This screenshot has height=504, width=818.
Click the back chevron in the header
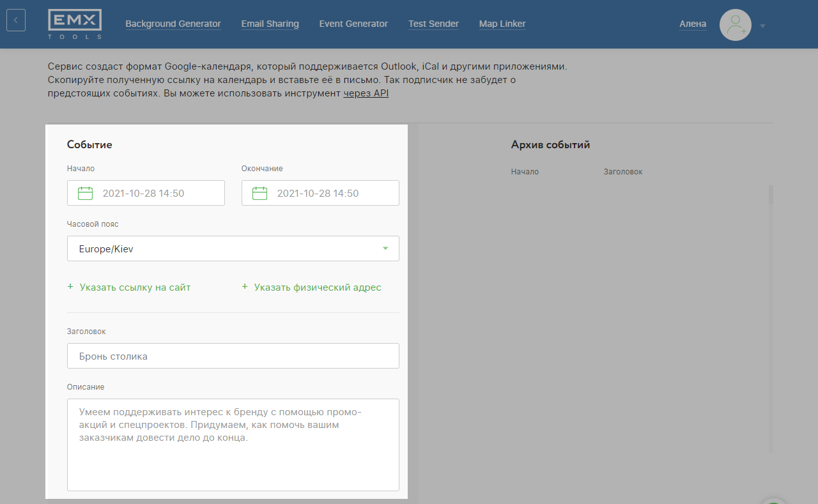click(16, 20)
